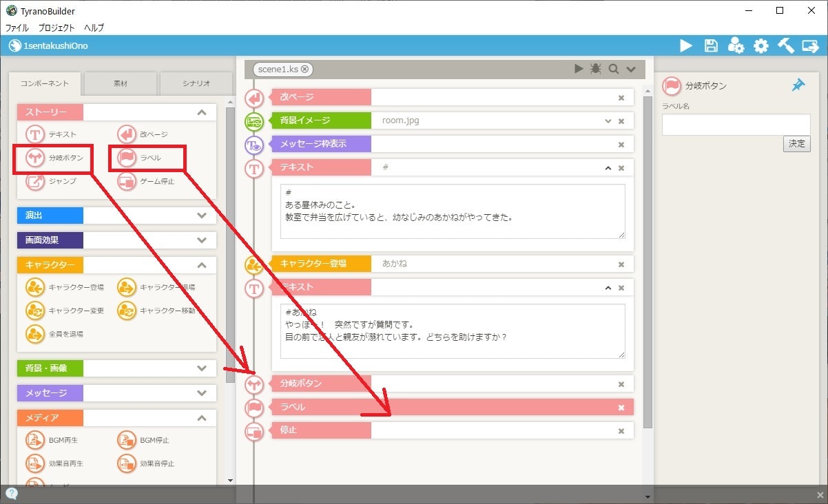The width and height of the screenshot is (828, 504).
Task: Select the テキスト component in ストーリー
Action: click(52, 134)
